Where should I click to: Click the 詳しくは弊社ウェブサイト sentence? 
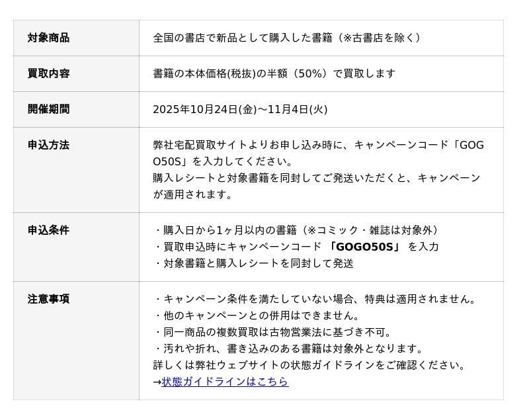coord(309,365)
